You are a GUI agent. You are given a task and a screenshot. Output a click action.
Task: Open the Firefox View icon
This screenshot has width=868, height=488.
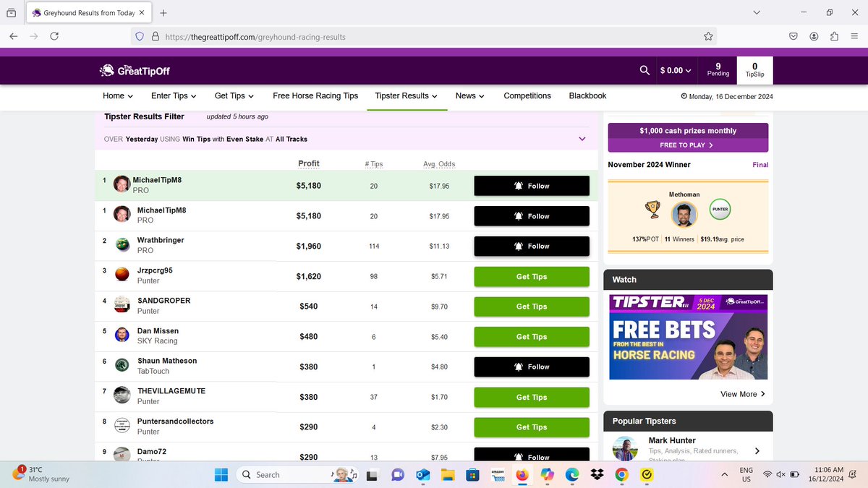[x=11, y=13]
